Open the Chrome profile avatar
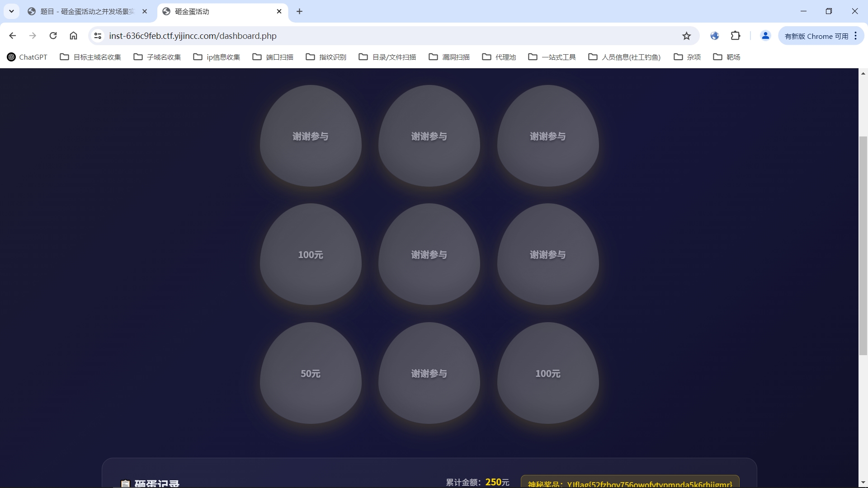 pyautogui.click(x=765, y=36)
